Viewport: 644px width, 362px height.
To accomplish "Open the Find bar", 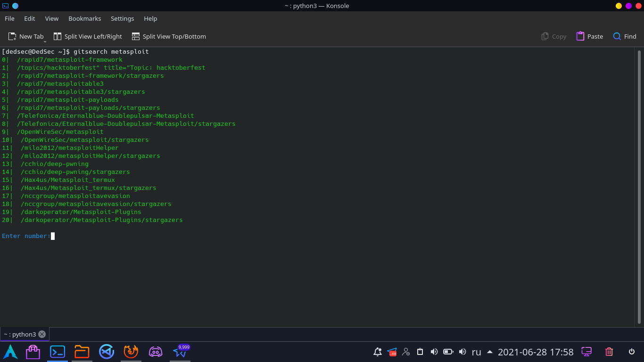I will pyautogui.click(x=624, y=36).
